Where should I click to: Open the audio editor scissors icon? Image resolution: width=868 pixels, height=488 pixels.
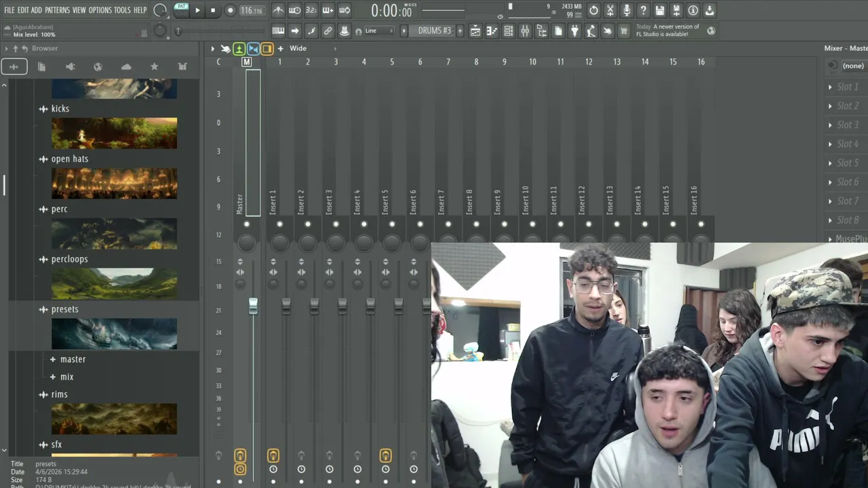610,10
